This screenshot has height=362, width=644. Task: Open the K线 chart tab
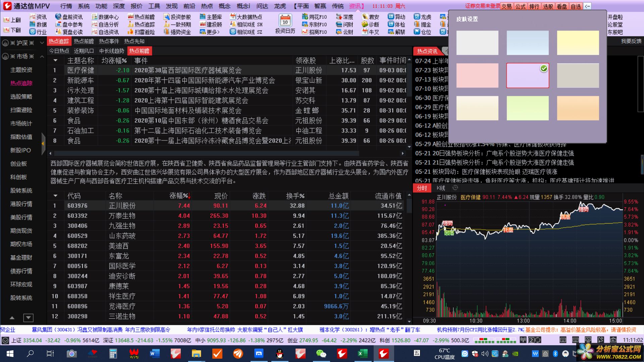(x=441, y=188)
